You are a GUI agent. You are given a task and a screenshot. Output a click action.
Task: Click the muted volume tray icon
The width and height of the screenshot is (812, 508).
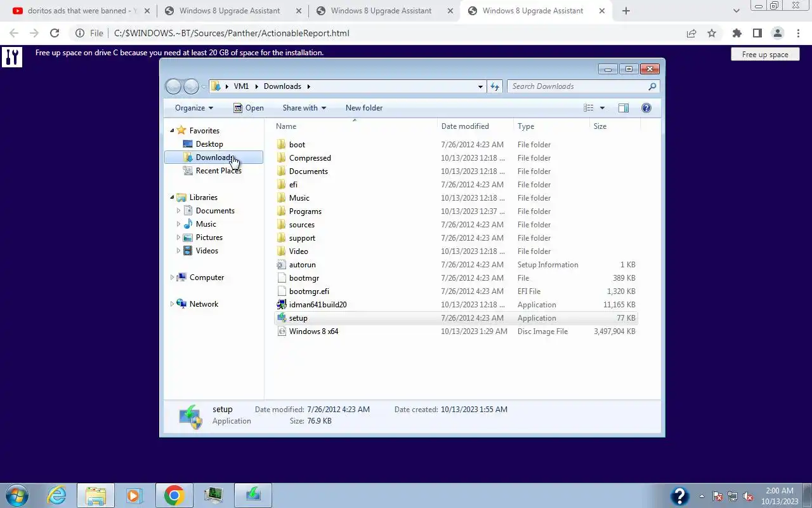(x=748, y=496)
